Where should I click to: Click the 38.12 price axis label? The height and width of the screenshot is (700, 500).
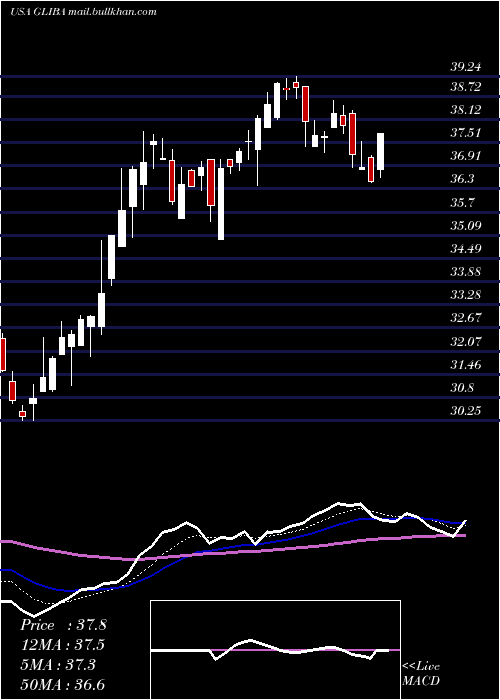[x=466, y=110]
